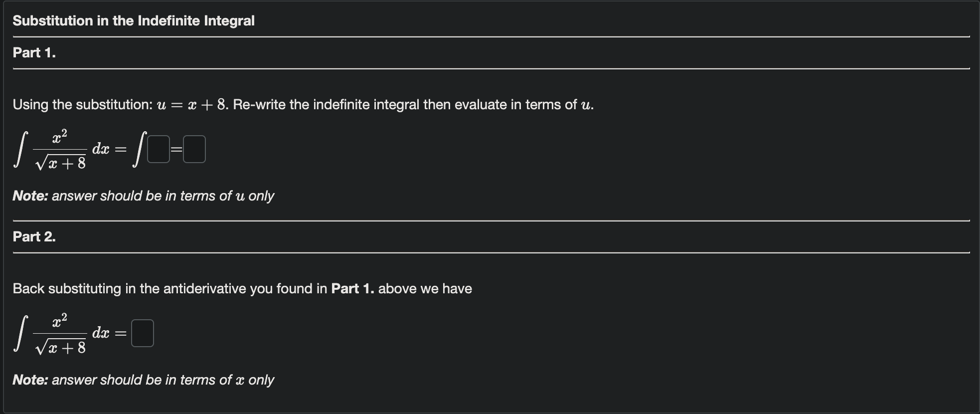This screenshot has width=980, height=414.
Task: Select the Part 1. section header
Action: click(34, 52)
